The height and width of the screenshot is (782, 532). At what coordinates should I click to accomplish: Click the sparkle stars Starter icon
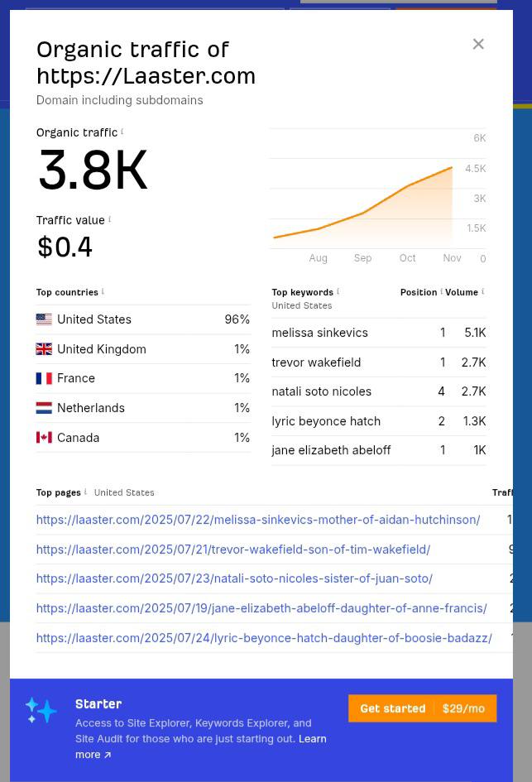click(x=41, y=710)
